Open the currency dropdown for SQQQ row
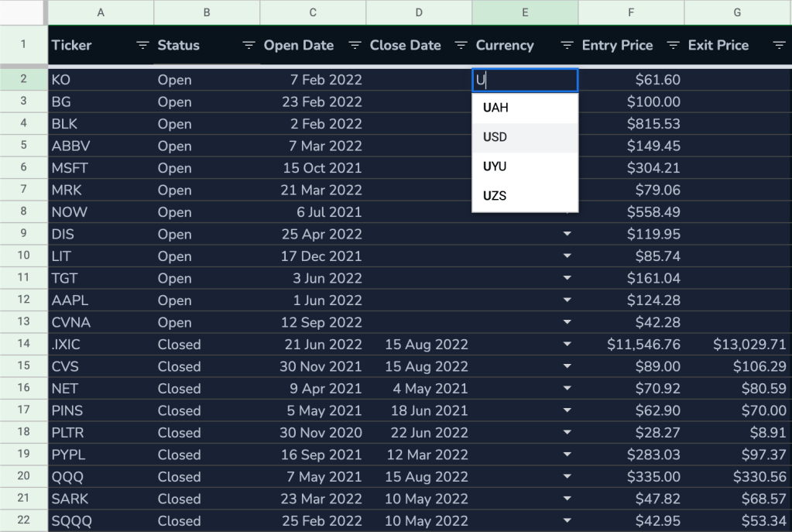Screen dimensions: 792x532 [x=567, y=521]
